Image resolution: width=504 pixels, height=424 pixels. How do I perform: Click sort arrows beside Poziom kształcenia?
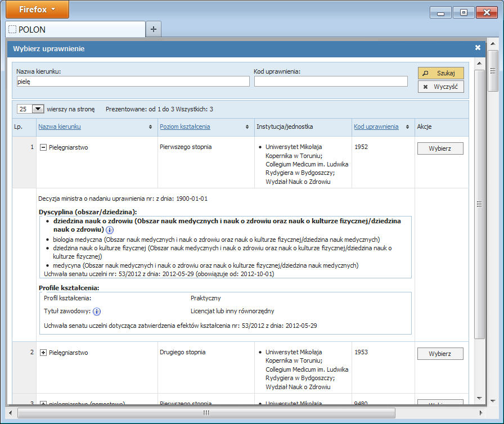[x=247, y=127]
